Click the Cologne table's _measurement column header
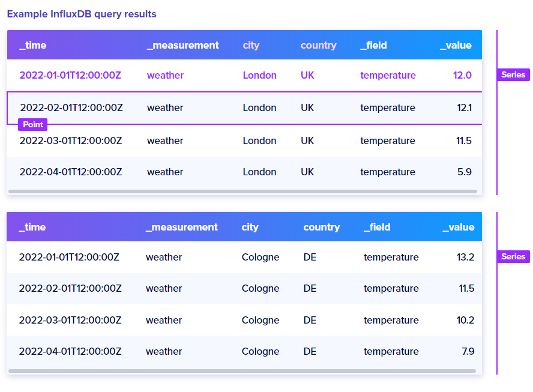This screenshot has width=533, height=392. 181,227
